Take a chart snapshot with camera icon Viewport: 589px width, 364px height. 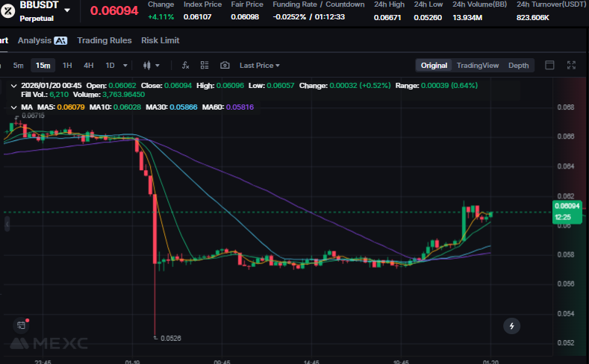[225, 66]
